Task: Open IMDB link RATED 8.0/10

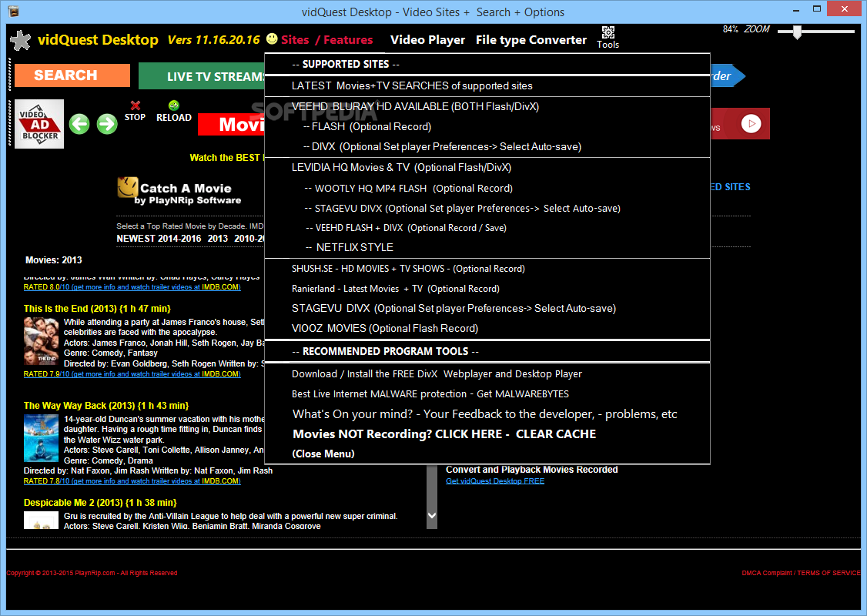Action: pos(132,287)
